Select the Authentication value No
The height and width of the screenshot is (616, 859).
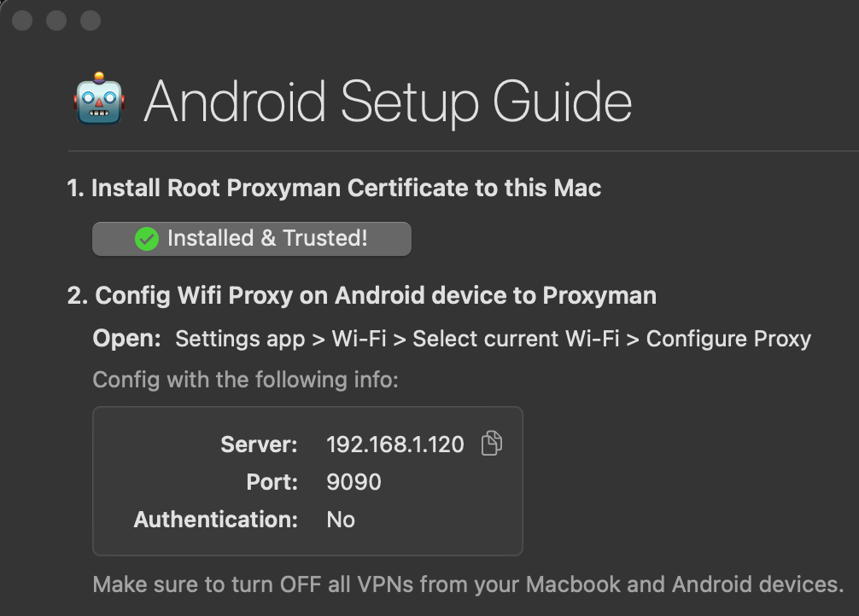pyautogui.click(x=340, y=520)
